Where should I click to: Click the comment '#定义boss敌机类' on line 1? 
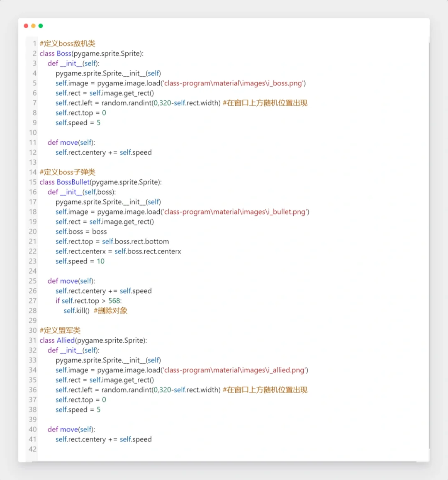(67, 44)
